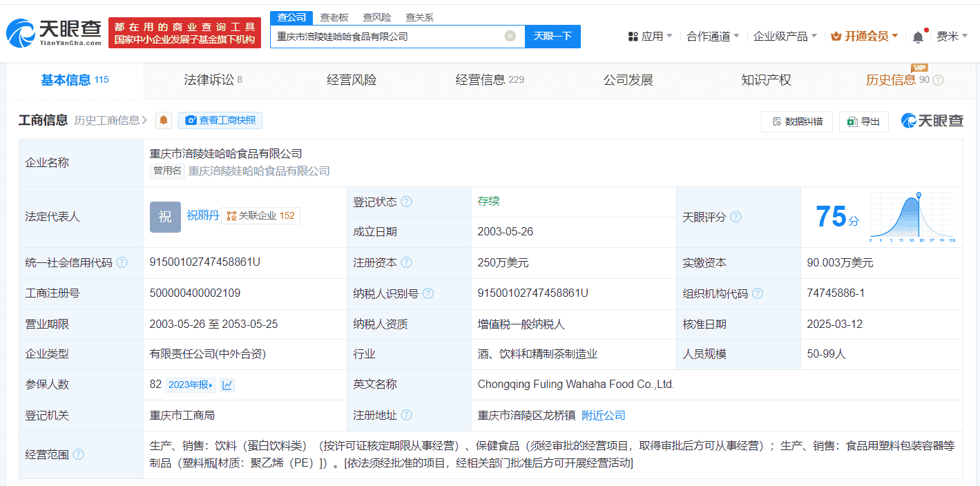Viewport: 980px width, 486px height.
Task: Clear the search box using the circular X icon
Action: [x=509, y=36]
